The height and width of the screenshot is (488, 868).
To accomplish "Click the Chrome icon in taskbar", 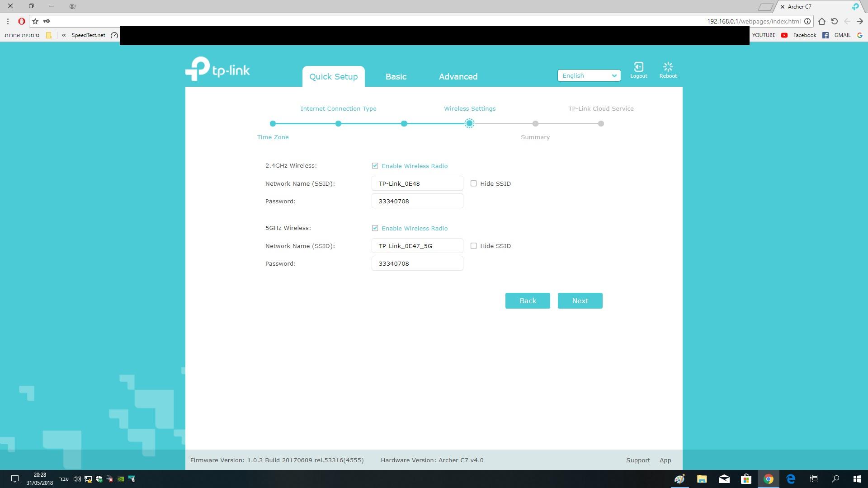I will [x=769, y=479].
